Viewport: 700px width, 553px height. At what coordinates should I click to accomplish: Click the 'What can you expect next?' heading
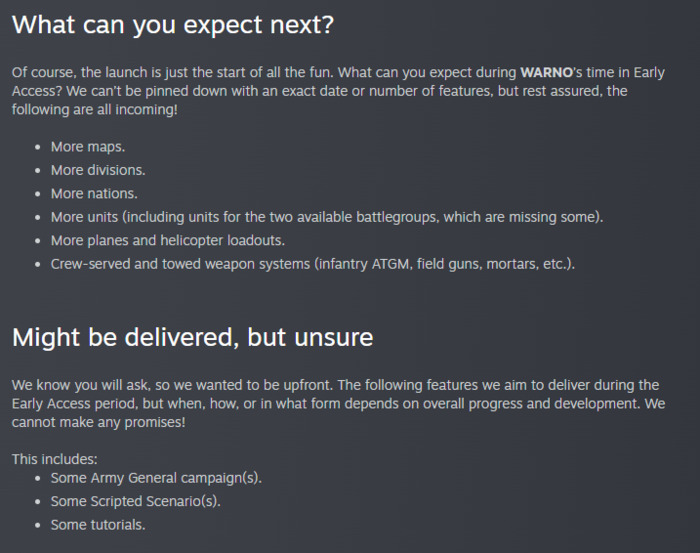click(173, 25)
